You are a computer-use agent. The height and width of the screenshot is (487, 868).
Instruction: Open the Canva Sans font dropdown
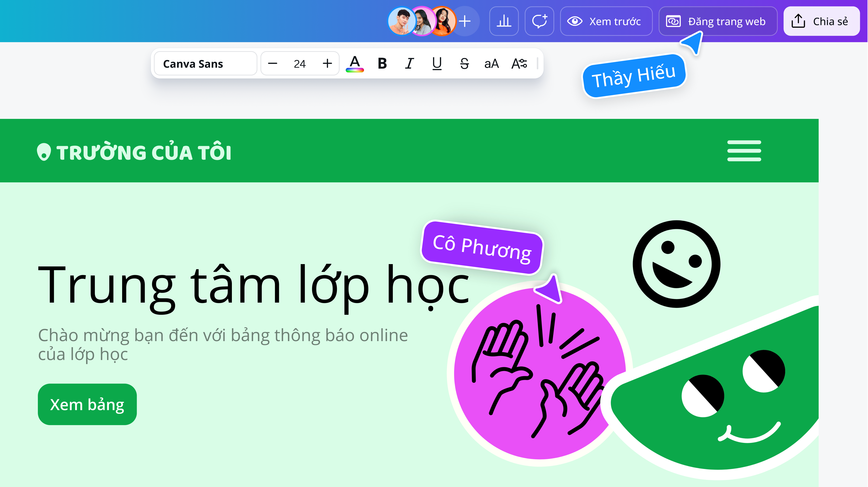click(x=206, y=64)
